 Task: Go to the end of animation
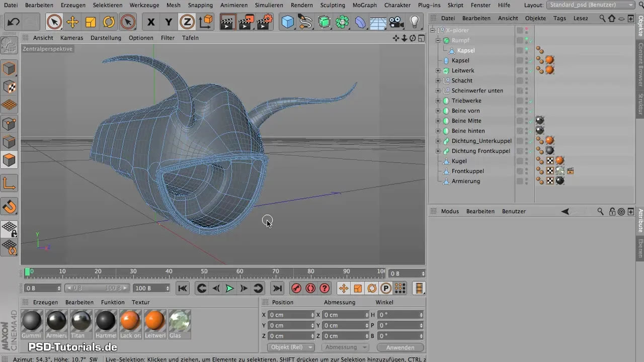coord(277,288)
